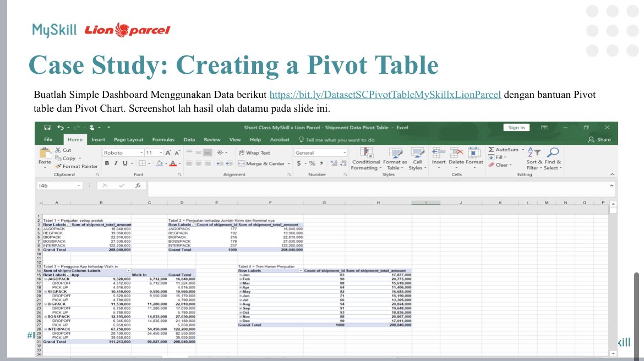644x361 pixels.
Task: Toggle Bold formatting
Action: [x=107, y=163]
